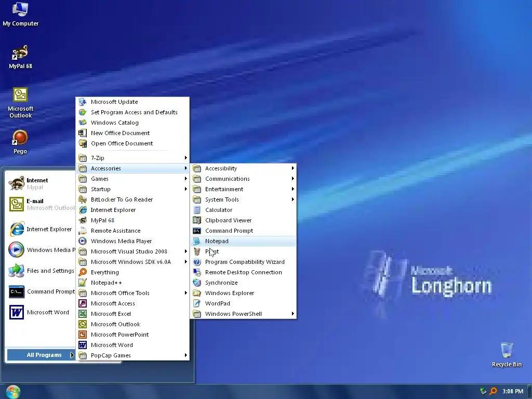This screenshot has height=399, width=532.
Task: Expand the Startup folder
Action: tap(132, 189)
